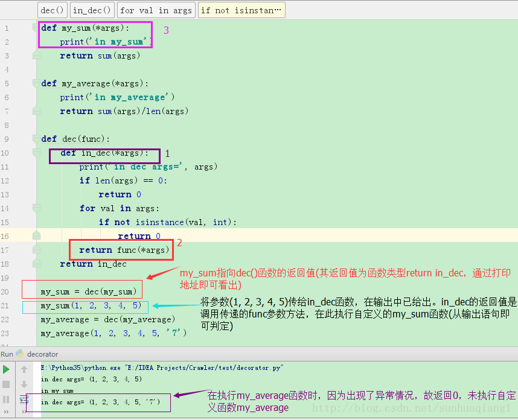Select the decorator Run tab

pos(42,354)
